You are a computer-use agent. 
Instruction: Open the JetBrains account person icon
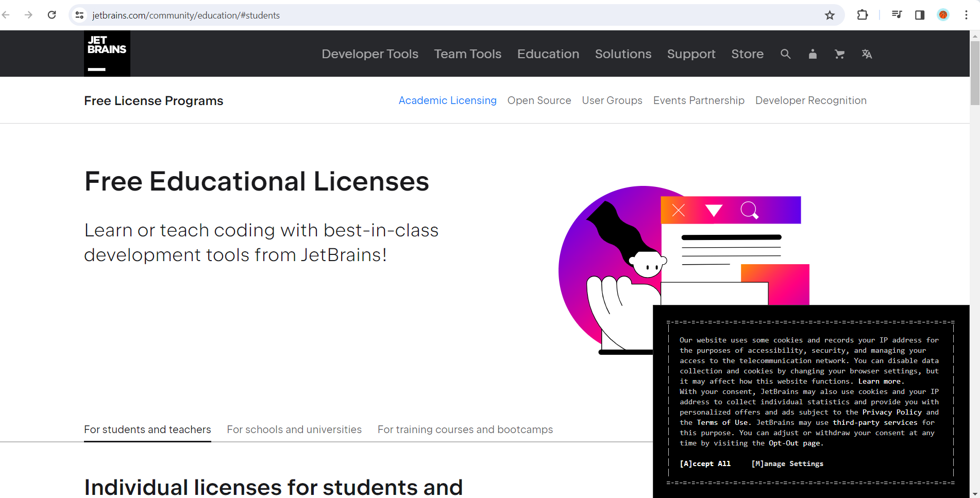tap(813, 54)
